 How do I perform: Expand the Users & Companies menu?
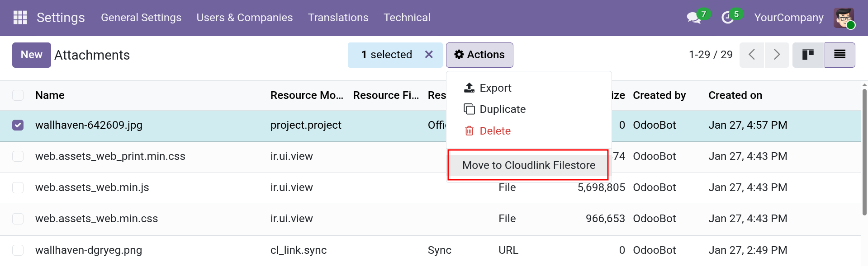pos(244,18)
